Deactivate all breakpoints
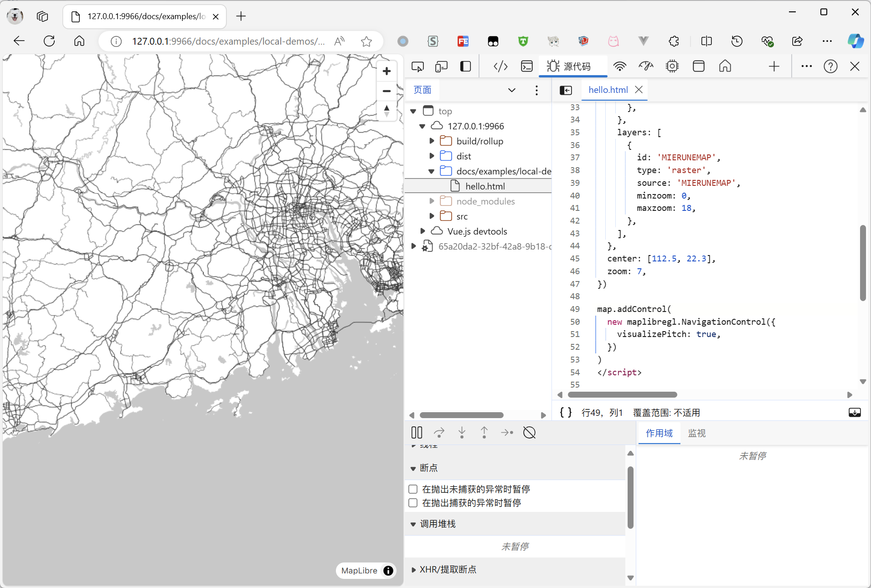Image resolution: width=871 pixels, height=588 pixels. click(x=529, y=432)
